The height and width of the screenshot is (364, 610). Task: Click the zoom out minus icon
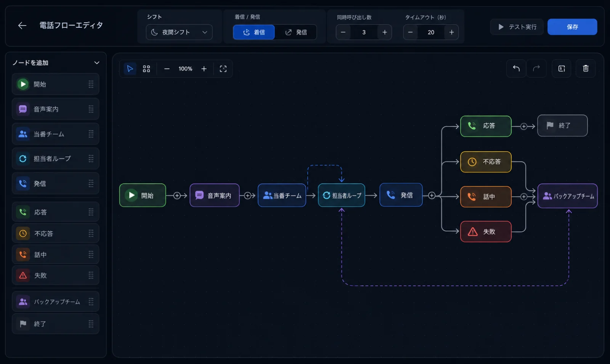pyautogui.click(x=167, y=69)
